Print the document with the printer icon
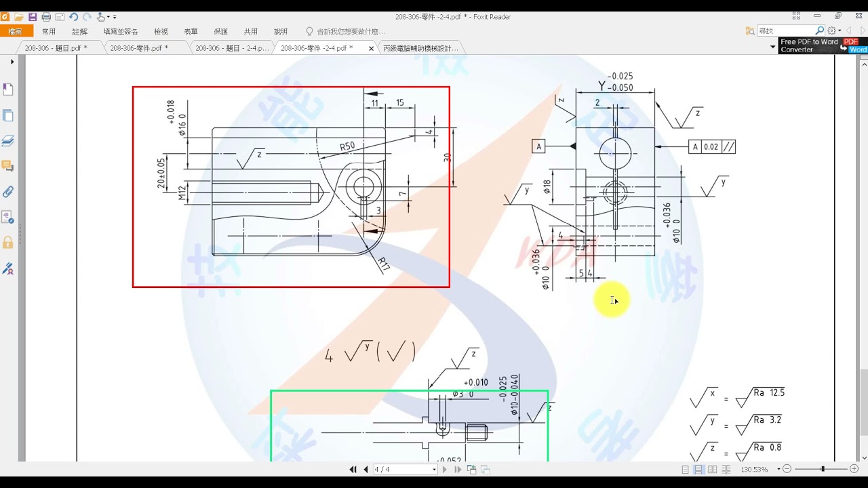This screenshot has width=868, height=488. tap(46, 17)
